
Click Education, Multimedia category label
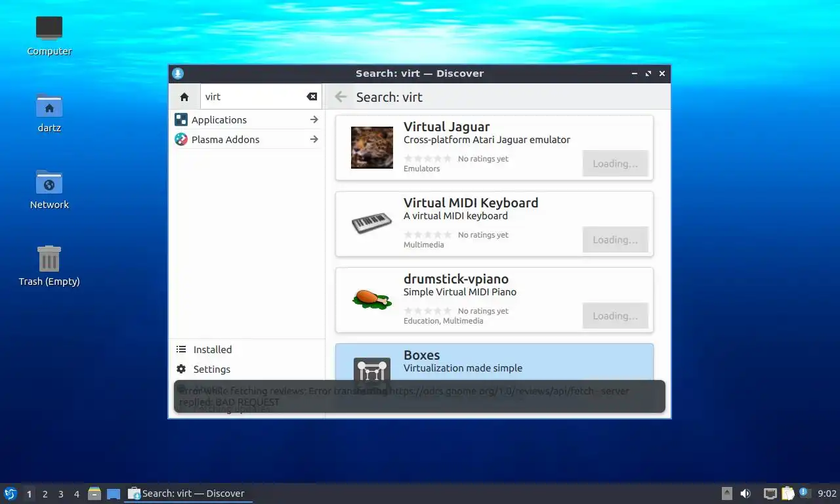click(443, 321)
